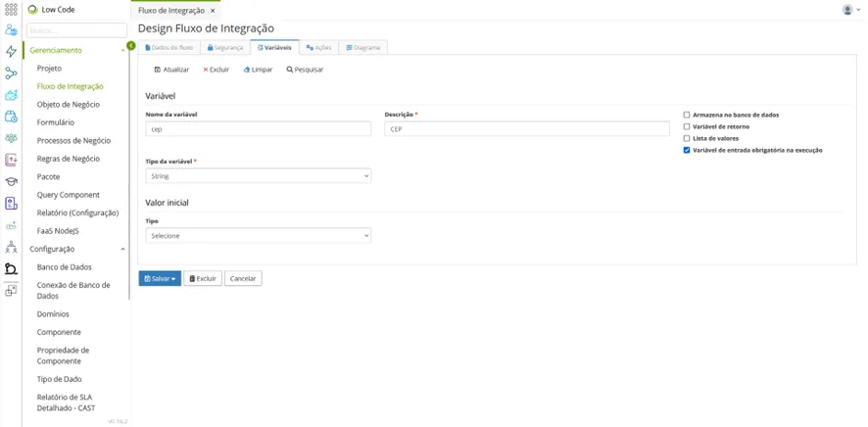Switch to the Ações tab
868x427 pixels.
[318, 48]
